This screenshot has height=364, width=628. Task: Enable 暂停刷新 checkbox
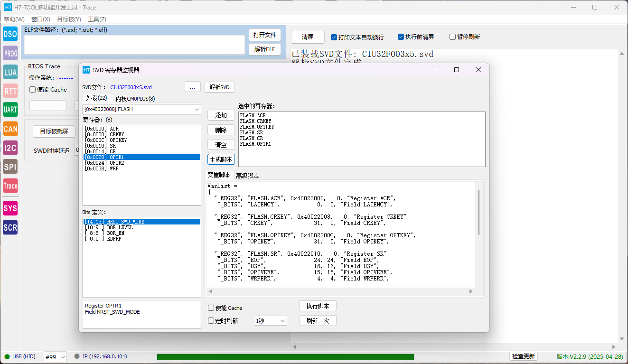465,37
